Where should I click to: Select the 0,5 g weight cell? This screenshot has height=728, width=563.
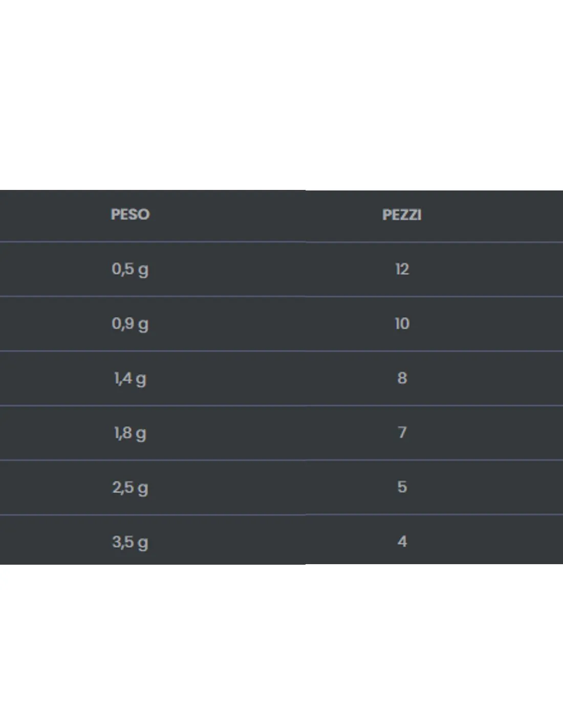click(130, 269)
